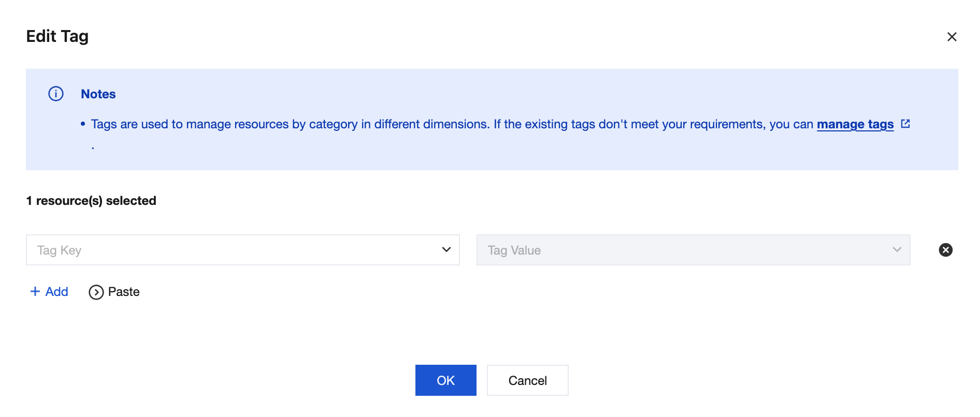The width and height of the screenshot is (980, 417).
Task: Click the bullet point in the Notes banner
Action: point(83,124)
